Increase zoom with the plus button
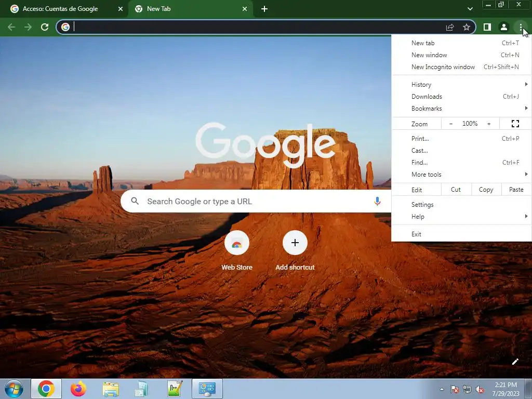Screen dimensions: 532x399 coord(489,124)
